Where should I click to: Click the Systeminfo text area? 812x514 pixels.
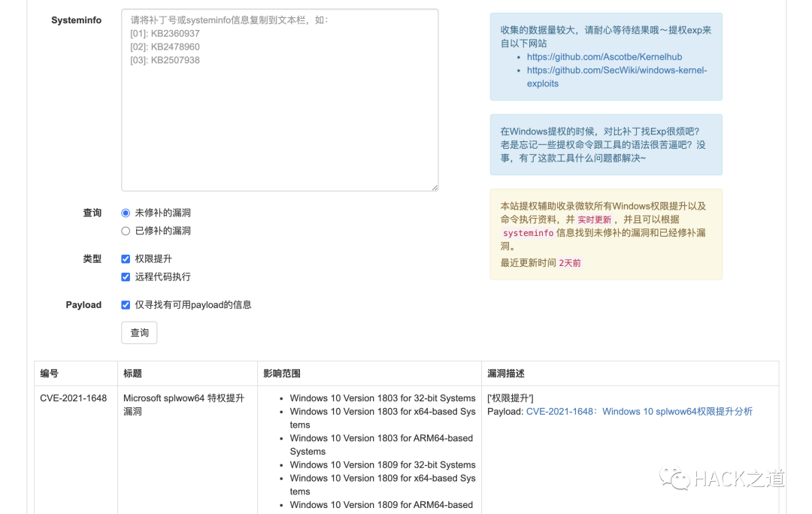280,100
